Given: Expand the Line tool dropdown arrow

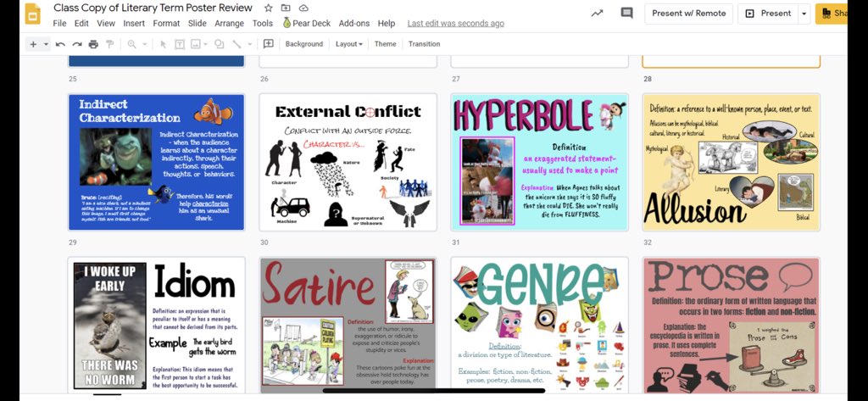Looking at the screenshot, I should pos(250,44).
